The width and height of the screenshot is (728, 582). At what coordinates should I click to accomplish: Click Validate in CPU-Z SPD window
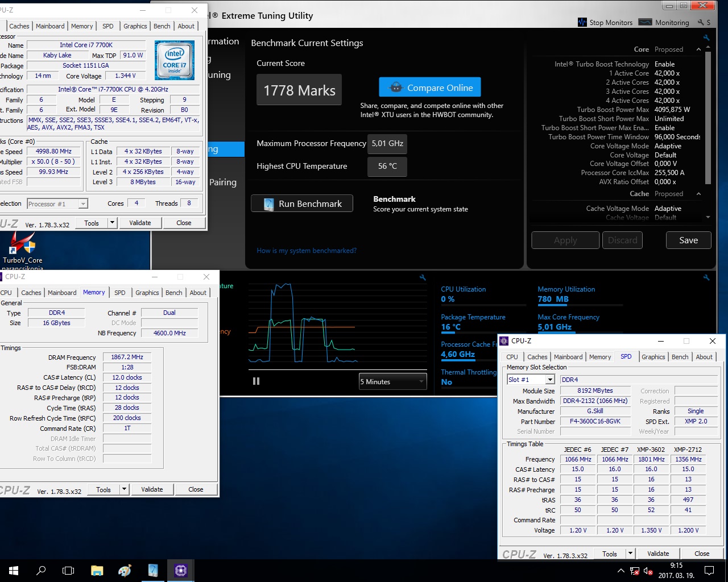coord(658,554)
